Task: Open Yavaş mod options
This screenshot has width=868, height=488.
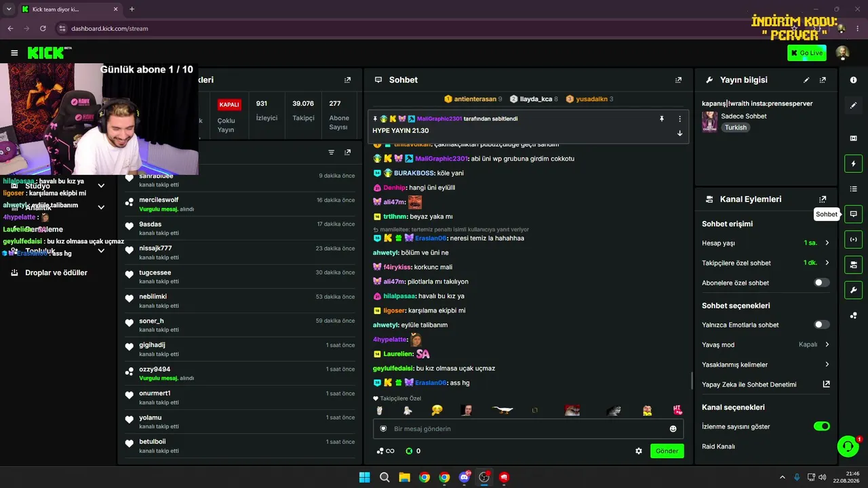Action: 766,344
